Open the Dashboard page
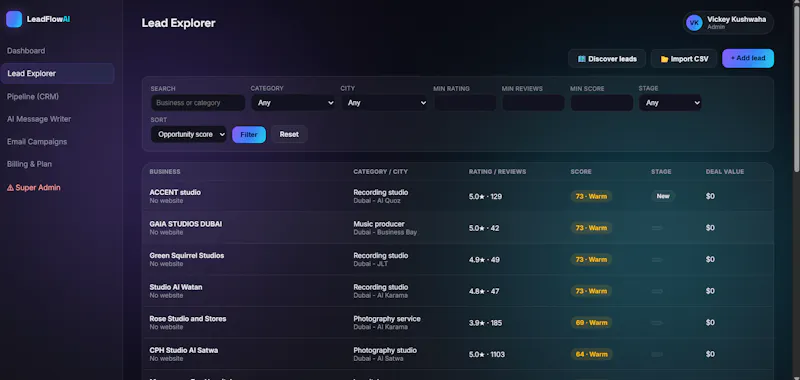This screenshot has height=380, width=800. pyautogui.click(x=26, y=50)
